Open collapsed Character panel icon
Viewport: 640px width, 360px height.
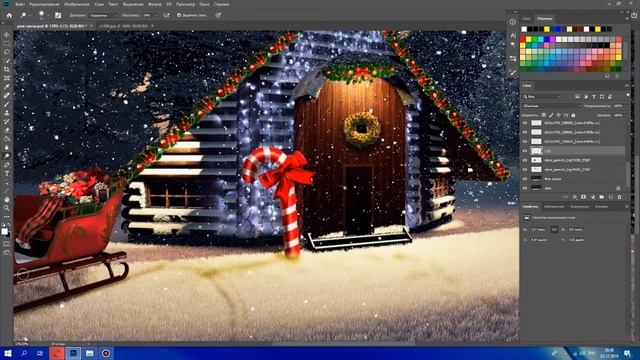513,36
